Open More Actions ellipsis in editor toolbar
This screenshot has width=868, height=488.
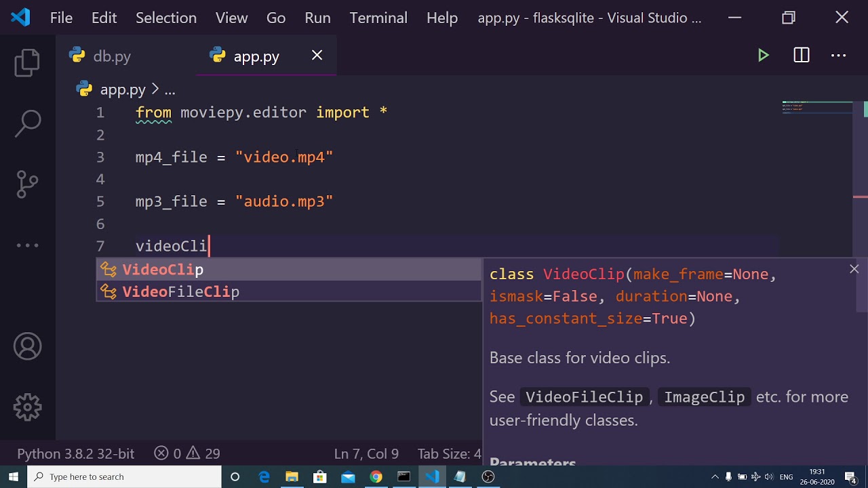click(x=838, y=56)
